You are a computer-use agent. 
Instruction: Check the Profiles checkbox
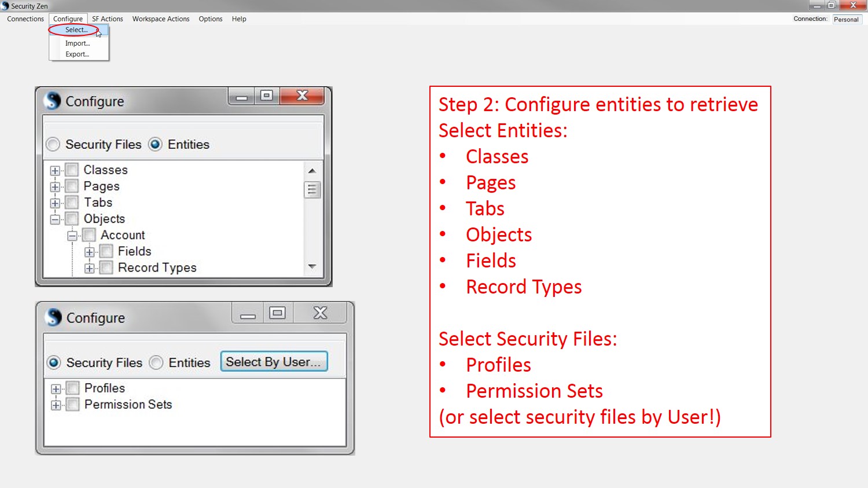tap(72, 388)
